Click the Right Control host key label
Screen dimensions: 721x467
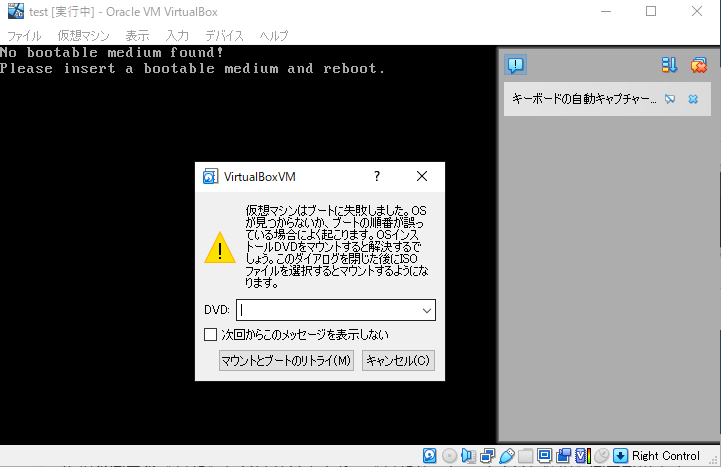pos(666,456)
